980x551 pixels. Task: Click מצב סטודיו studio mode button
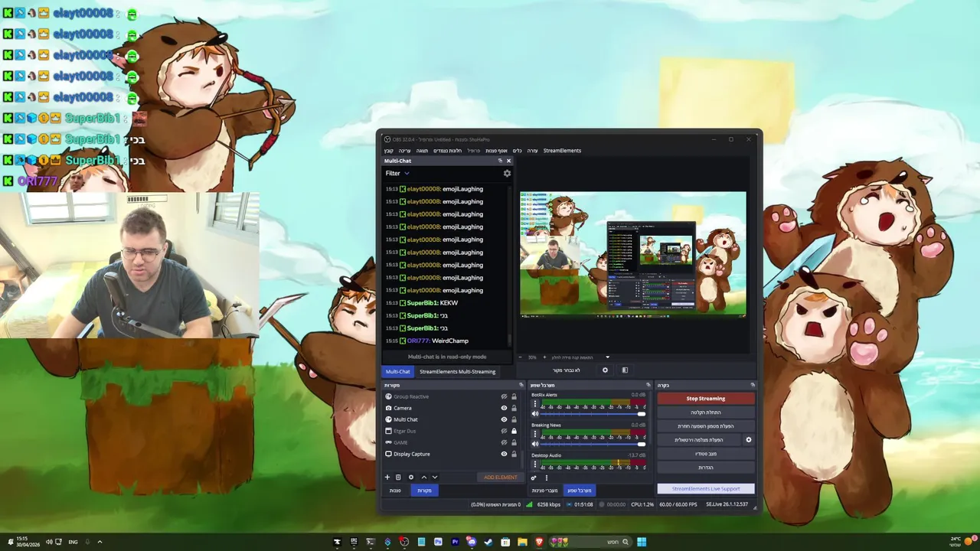point(706,453)
